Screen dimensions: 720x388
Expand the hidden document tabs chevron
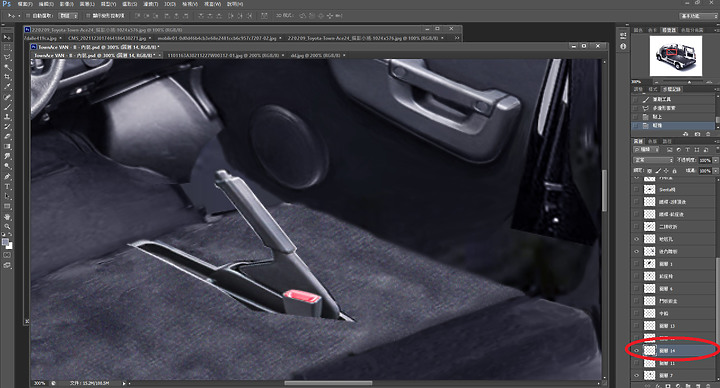coord(456,38)
